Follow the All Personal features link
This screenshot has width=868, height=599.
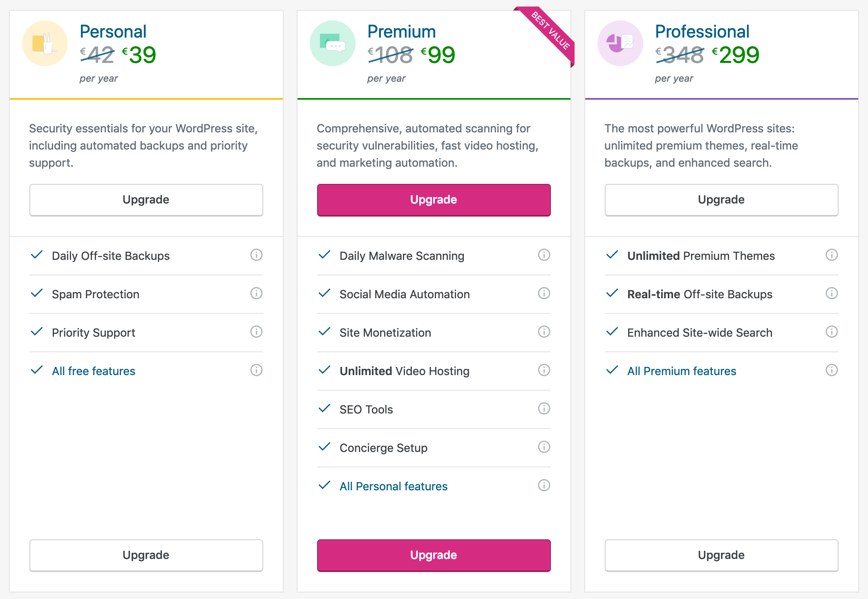point(394,486)
